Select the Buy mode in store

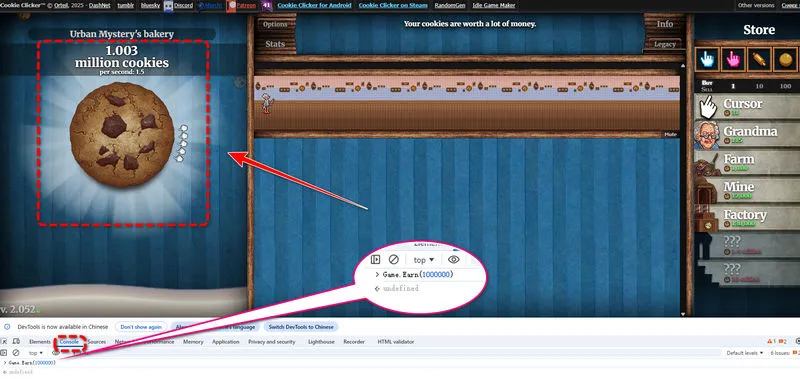click(707, 83)
